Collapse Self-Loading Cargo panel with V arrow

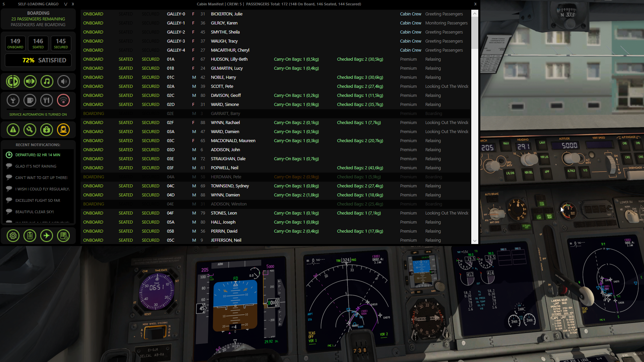[x=66, y=4]
